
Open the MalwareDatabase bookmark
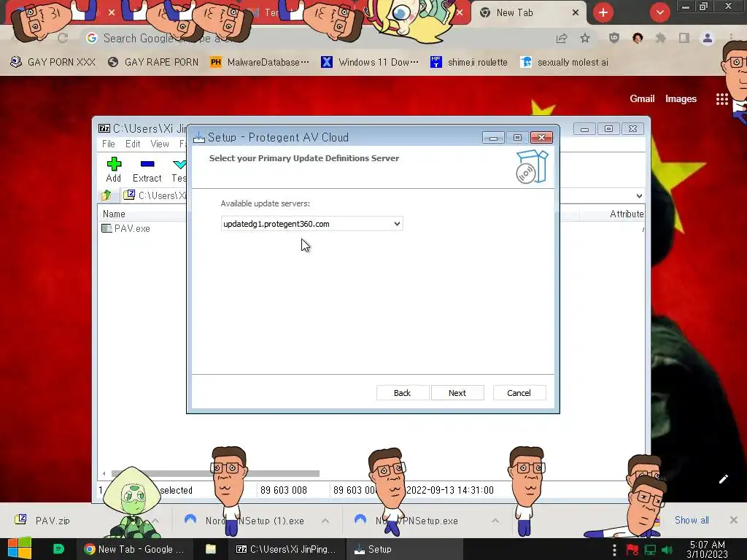(260, 63)
